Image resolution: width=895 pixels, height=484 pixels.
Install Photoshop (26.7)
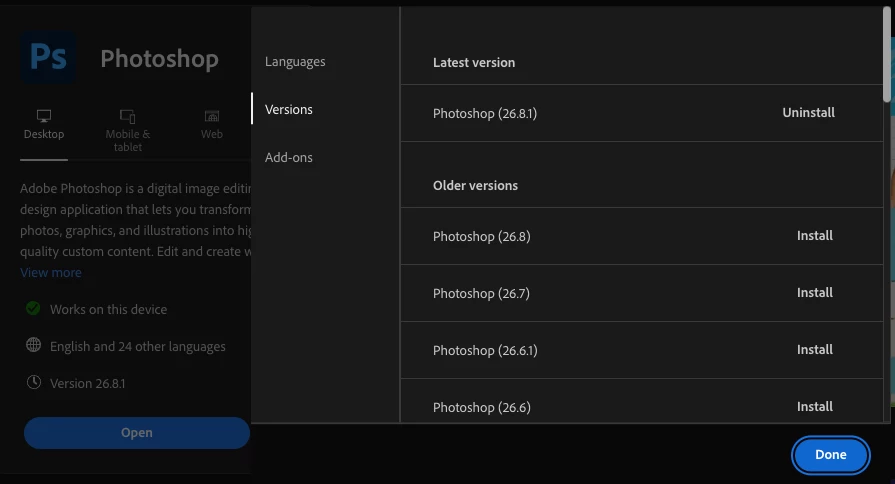tap(815, 292)
